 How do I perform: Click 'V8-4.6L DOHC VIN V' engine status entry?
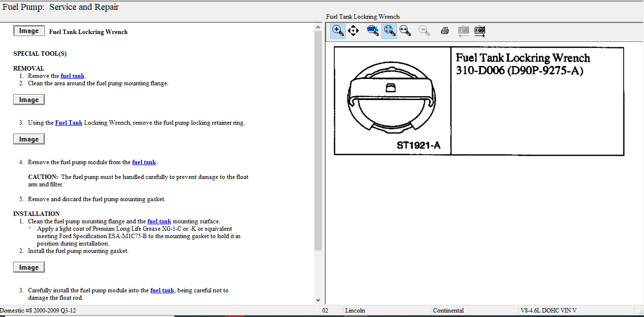pyautogui.click(x=548, y=311)
